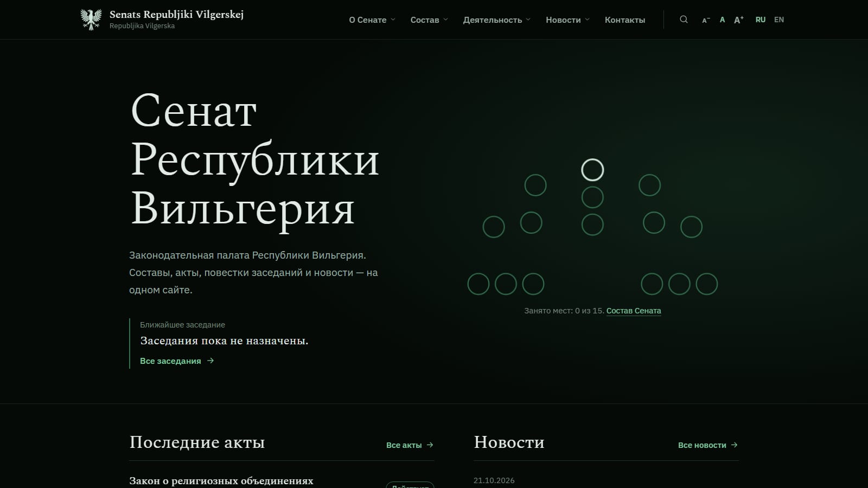
Task: Open the О Сенате menu item
Action: (x=368, y=20)
